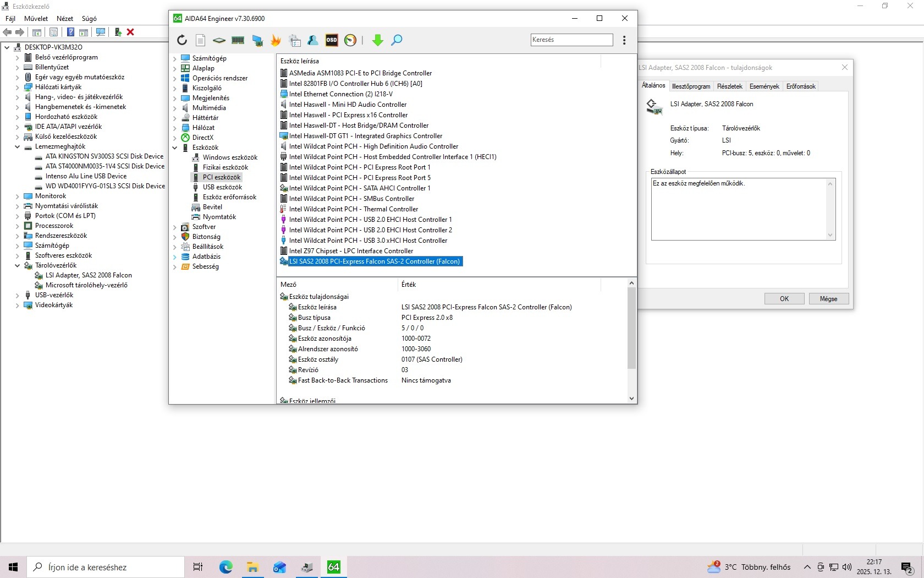Expand Számítógép in the AIDA64 tree
Image resolution: width=924 pixels, height=578 pixels.
[x=175, y=58]
